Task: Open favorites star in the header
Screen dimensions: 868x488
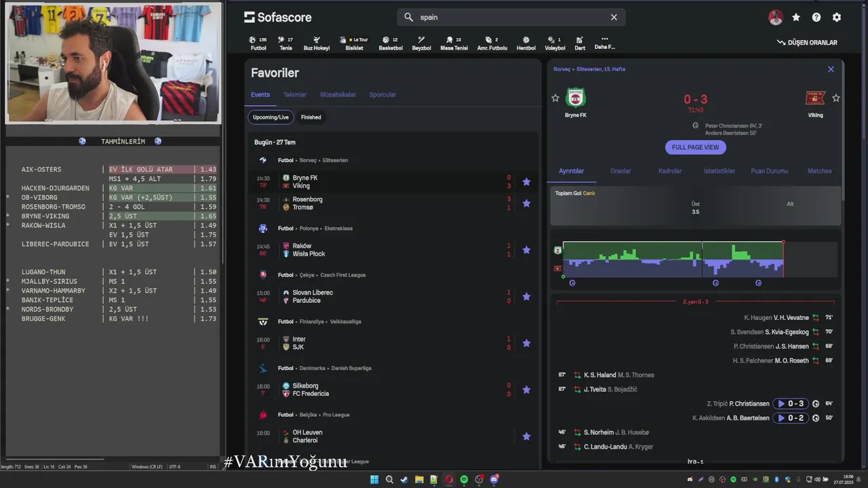Action: tap(796, 18)
